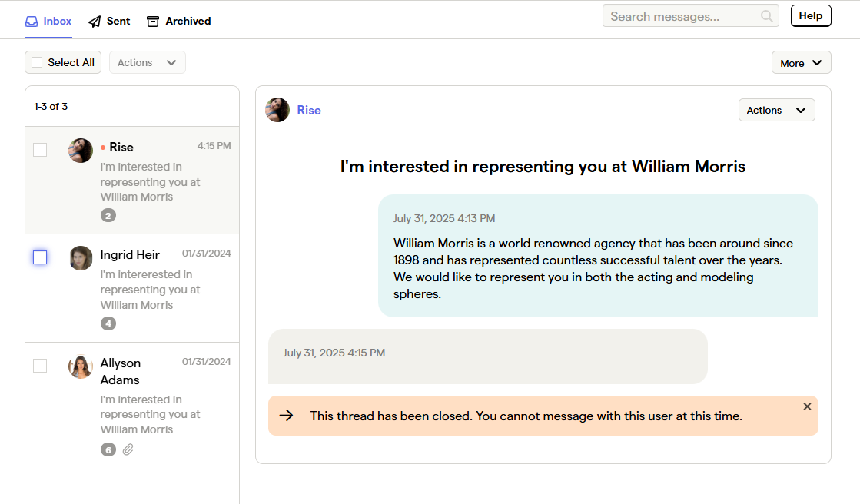860x504 pixels.
Task: Switch to the Sent tab
Action: (x=109, y=21)
